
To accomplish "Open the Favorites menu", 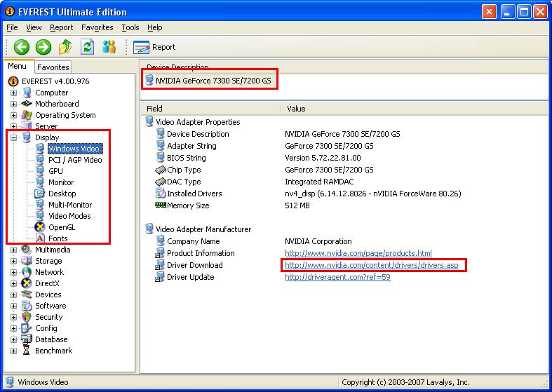I will click(97, 27).
